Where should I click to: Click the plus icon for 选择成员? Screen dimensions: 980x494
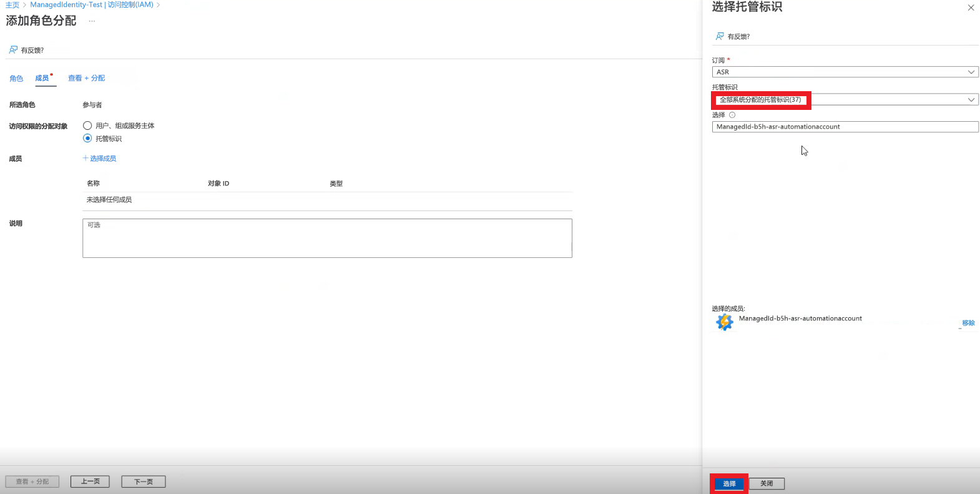point(86,158)
